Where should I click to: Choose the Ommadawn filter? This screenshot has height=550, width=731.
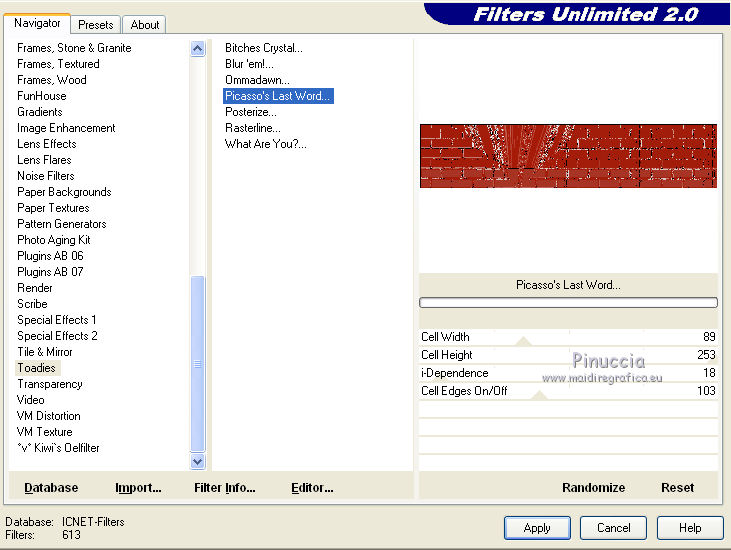(x=257, y=80)
